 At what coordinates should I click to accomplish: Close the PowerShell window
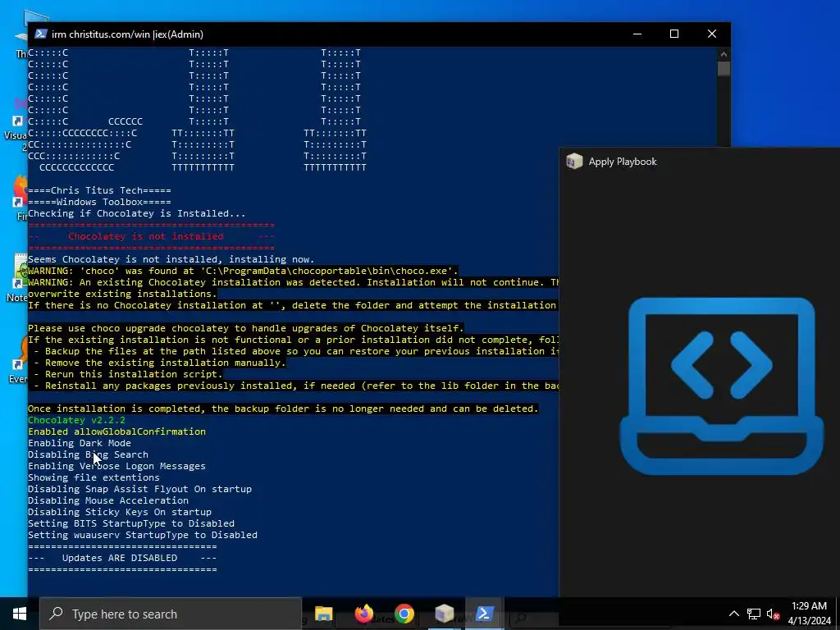tap(712, 34)
